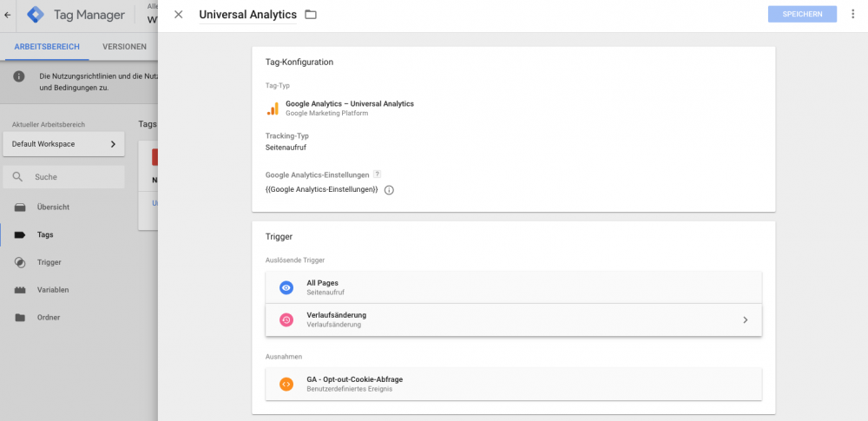Screen dimensions: 868x421
Task: Click info icon beside settings variable
Action: pyautogui.click(x=389, y=190)
